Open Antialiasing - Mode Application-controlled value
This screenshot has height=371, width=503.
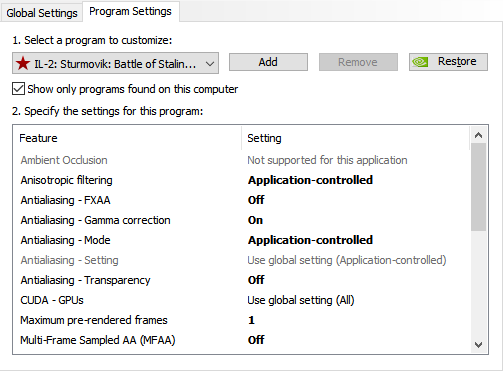310,240
